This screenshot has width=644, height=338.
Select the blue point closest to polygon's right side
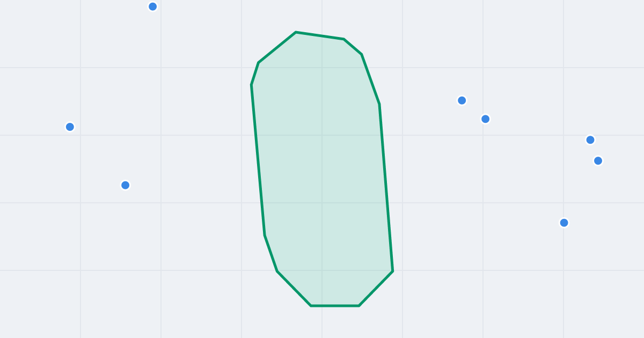coord(462,100)
